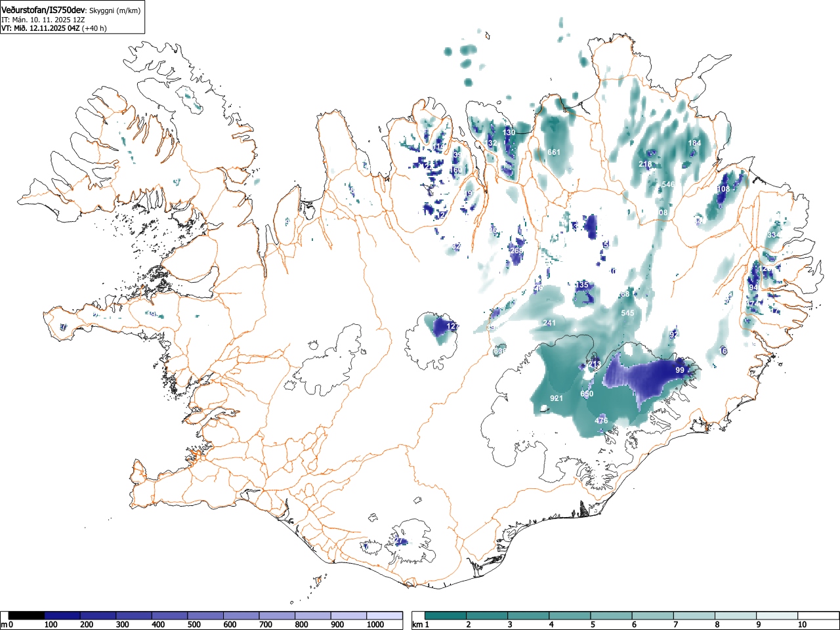Viewport: 840px width, 630px height.
Task: Click the 213 visibility value on the map
Action: click(x=595, y=364)
